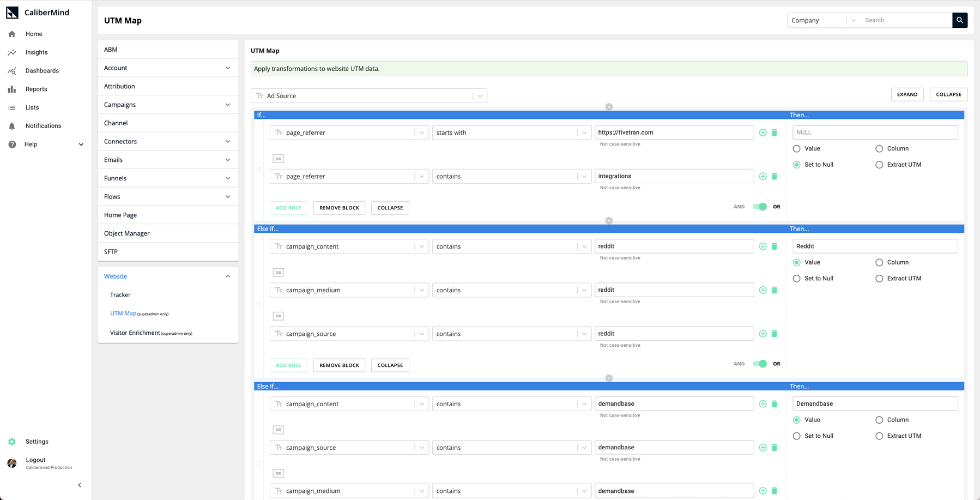Screen dimensions: 980x500
Task: Open Lists via its list icon
Action: [x=12, y=107]
